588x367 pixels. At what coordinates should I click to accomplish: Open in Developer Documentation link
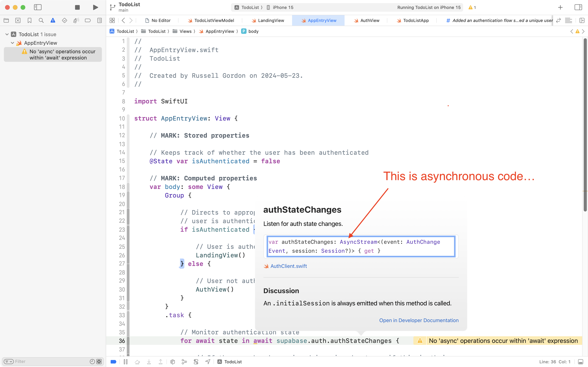pyautogui.click(x=419, y=320)
